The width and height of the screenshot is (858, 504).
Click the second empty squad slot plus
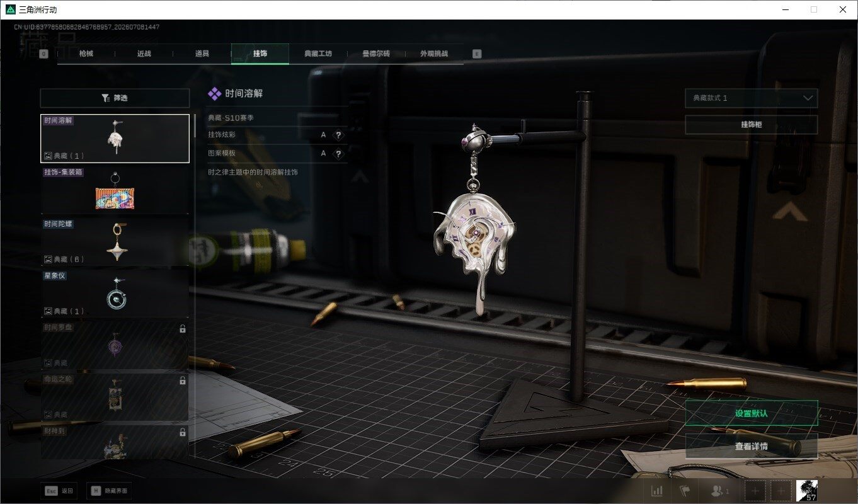[781, 491]
